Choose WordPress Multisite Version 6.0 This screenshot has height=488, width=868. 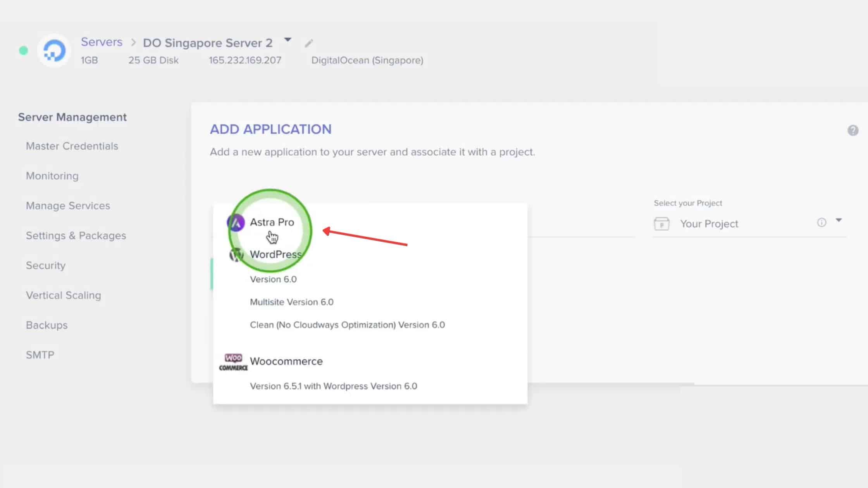pos(291,302)
